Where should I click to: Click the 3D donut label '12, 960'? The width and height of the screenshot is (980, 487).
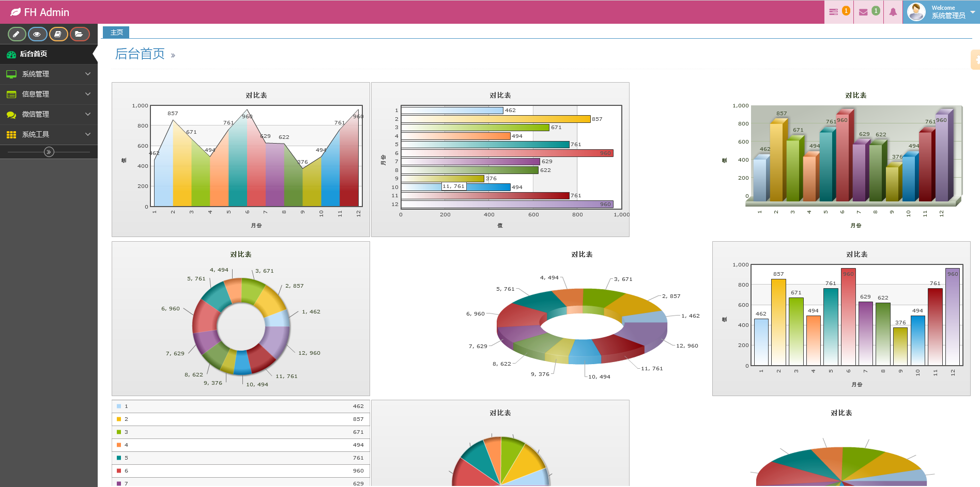[x=687, y=346]
